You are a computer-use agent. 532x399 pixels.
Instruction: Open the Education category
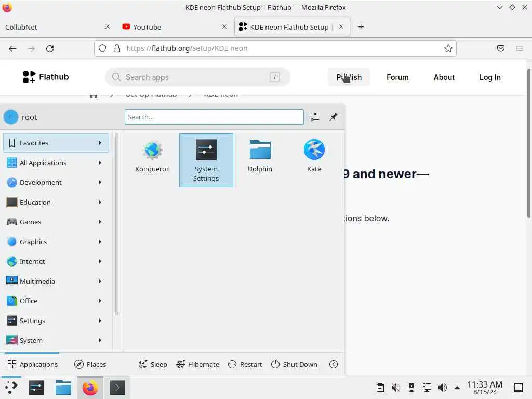point(56,202)
